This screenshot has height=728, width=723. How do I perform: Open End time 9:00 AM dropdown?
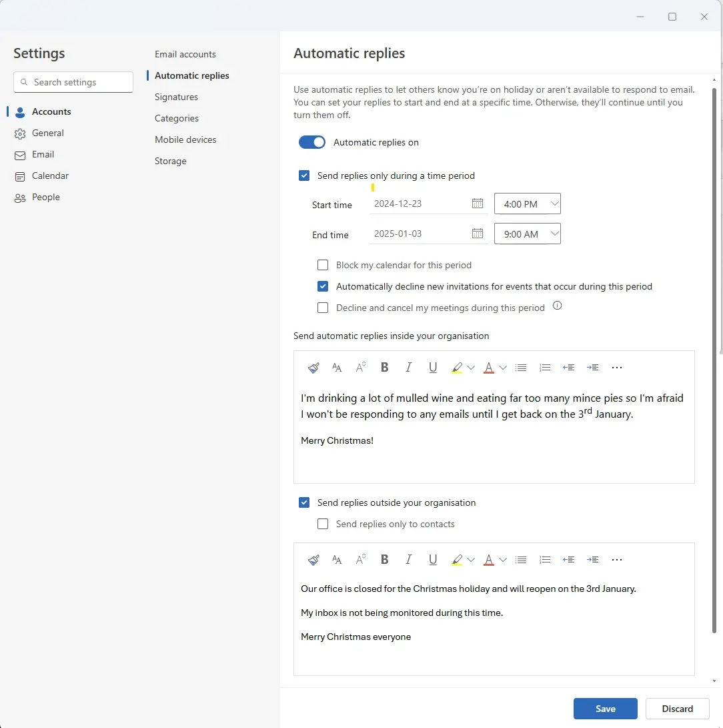click(527, 234)
